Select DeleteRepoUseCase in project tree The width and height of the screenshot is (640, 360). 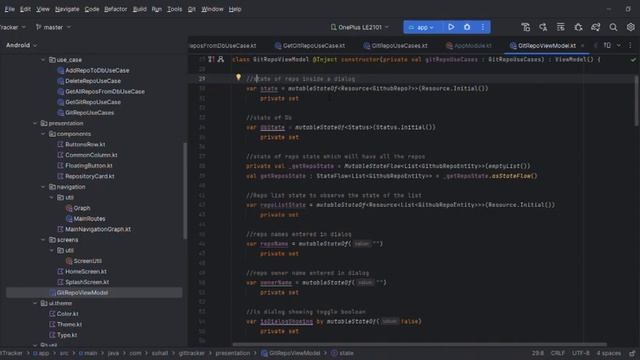[93, 81]
